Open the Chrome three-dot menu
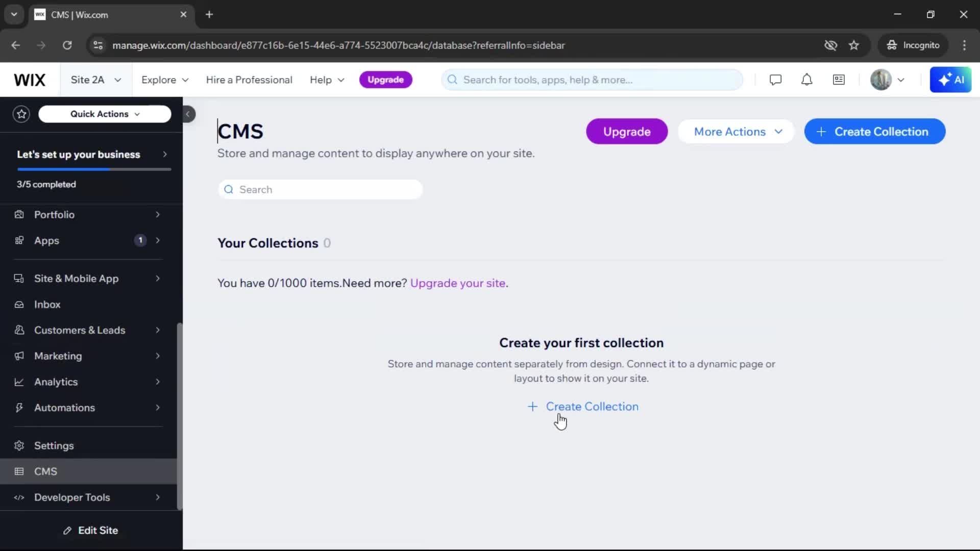Image resolution: width=980 pixels, height=551 pixels. pos(964,45)
